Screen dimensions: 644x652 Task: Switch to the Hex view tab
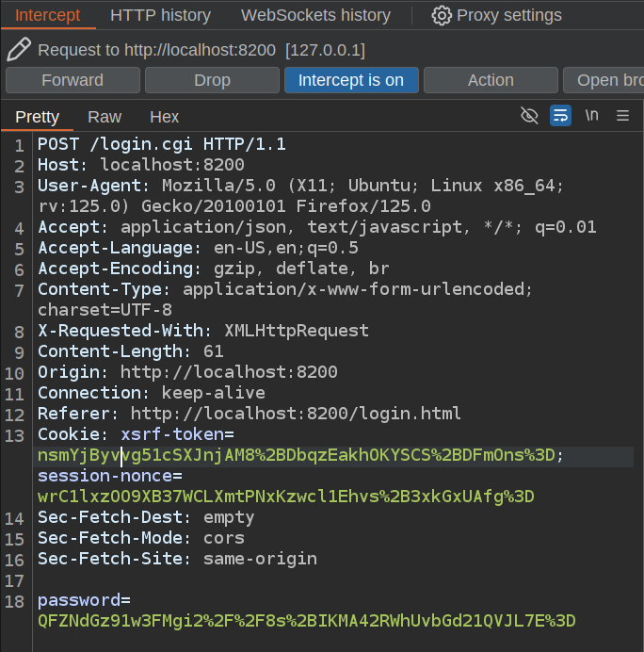tap(165, 117)
